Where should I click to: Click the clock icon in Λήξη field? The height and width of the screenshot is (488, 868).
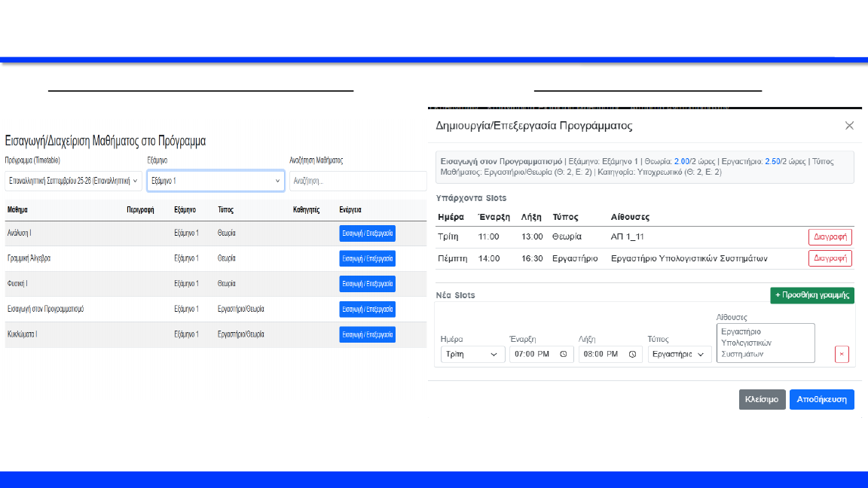[632, 355]
